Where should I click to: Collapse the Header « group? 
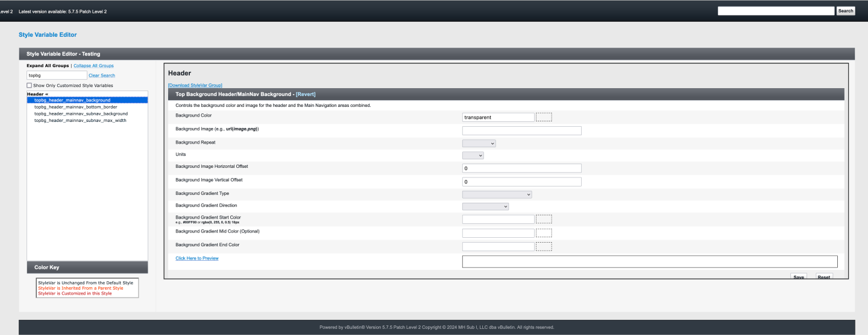tap(37, 94)
